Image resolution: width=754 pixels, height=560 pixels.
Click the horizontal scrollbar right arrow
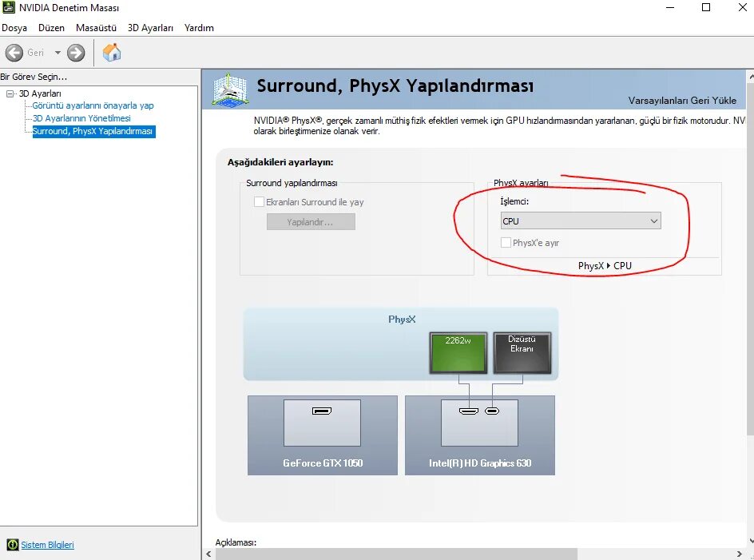click(740, 554)
